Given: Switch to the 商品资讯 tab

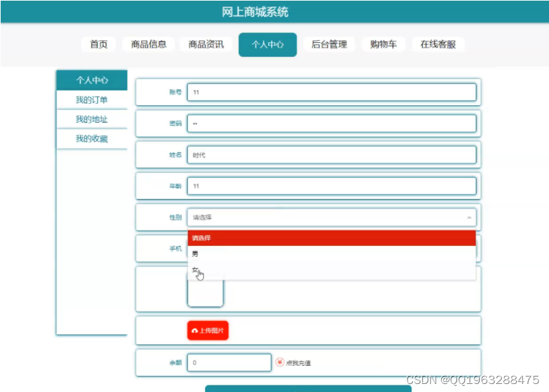Looking at the screenshot, I should pos(204,45).
